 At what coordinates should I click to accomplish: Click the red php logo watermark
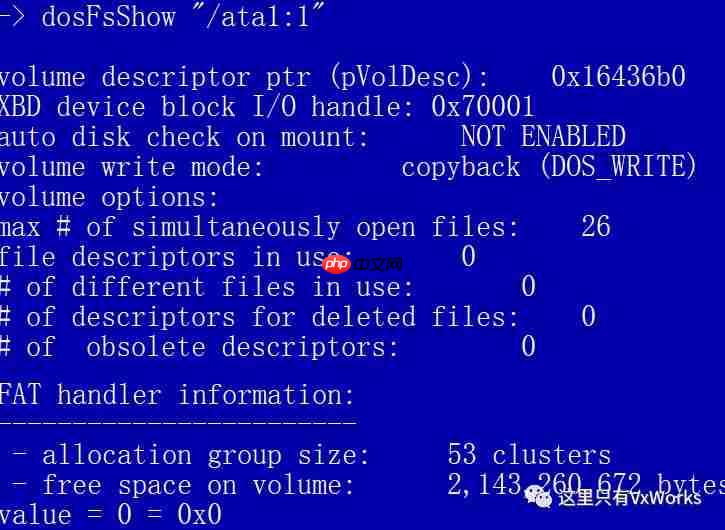(x=336, y=264)
